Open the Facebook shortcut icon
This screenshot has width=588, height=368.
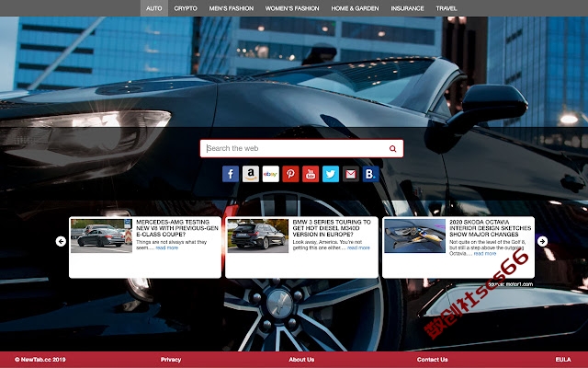pos(231,174)
